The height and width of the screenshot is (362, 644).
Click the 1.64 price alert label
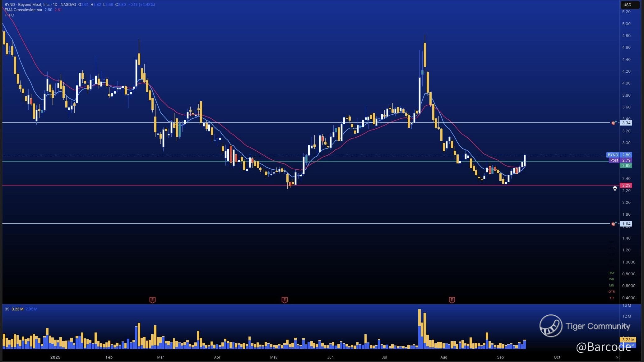[626, 224]
